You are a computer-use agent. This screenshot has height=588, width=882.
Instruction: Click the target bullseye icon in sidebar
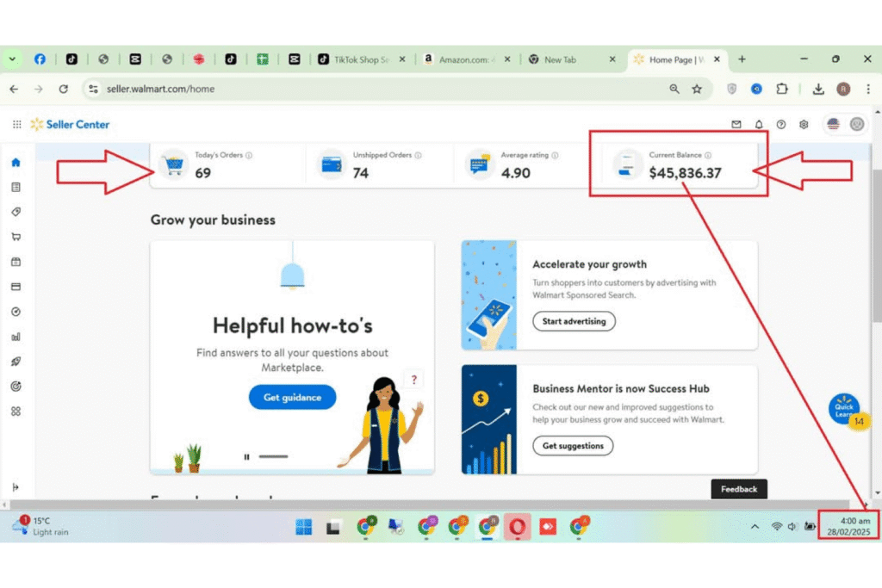coord(16,387)
